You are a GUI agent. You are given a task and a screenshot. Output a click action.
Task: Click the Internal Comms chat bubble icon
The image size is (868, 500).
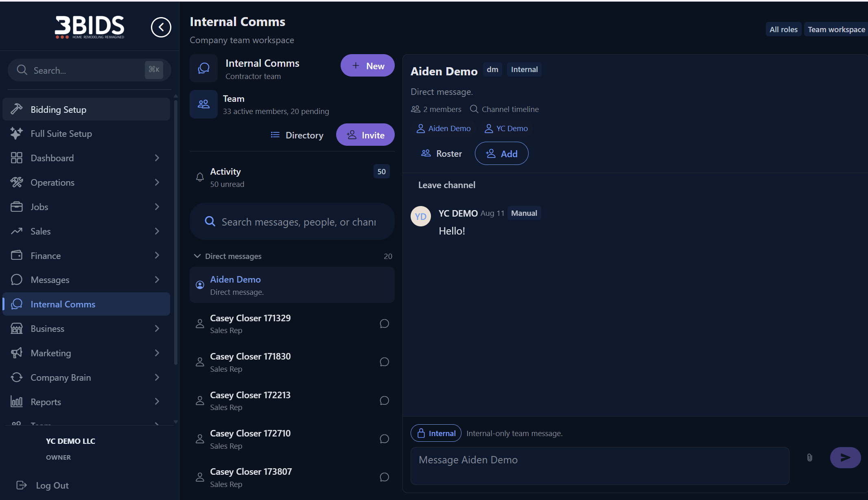pos(203,68)
